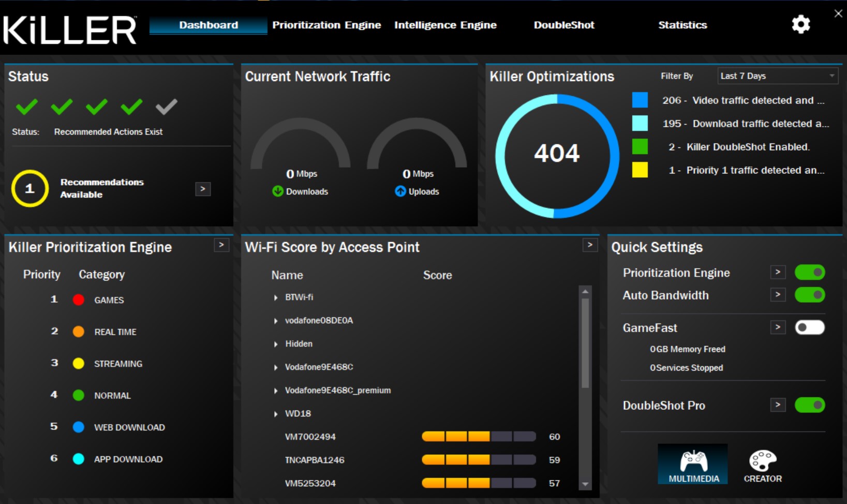This screenshot has height=504, width=847.
Task: Enable the GameFast toggle
Action: [x=810, y=327]
